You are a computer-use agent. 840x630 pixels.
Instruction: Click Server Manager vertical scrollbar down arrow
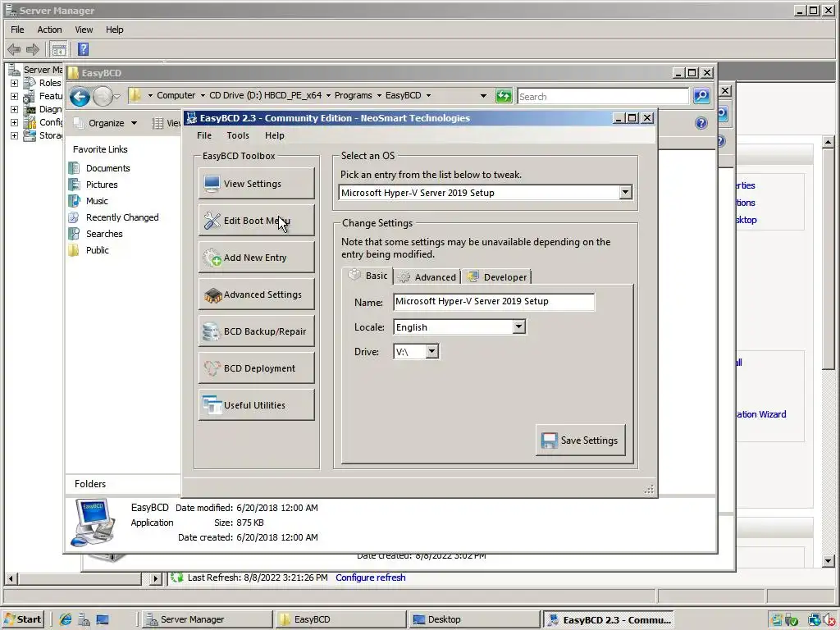coord(829,561)
